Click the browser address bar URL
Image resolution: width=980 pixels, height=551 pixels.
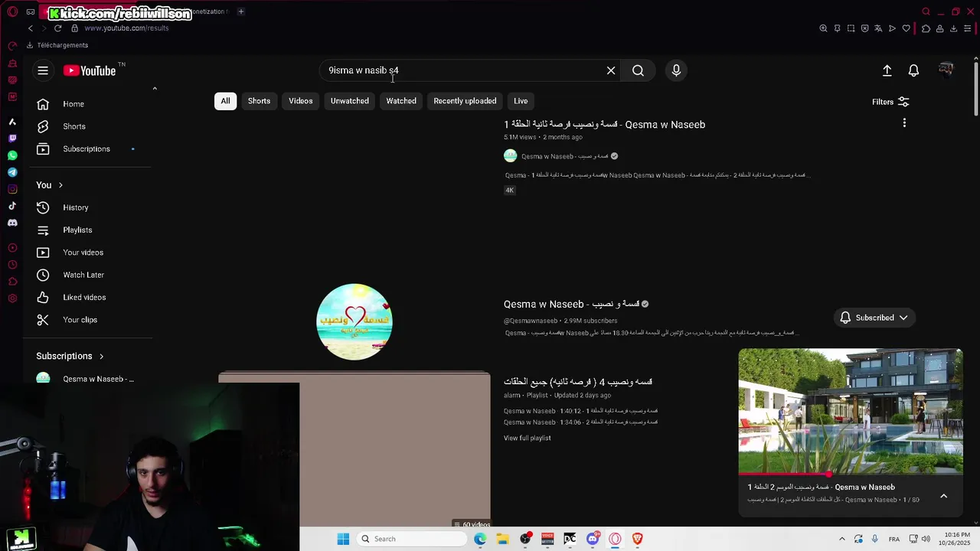click(x=126, y=28)
